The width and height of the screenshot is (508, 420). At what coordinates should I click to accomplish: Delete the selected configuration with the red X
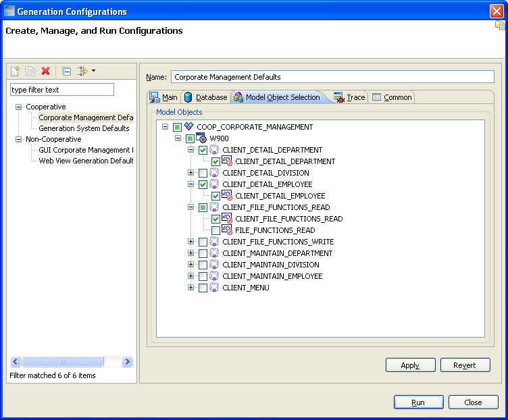pos(46,71)
